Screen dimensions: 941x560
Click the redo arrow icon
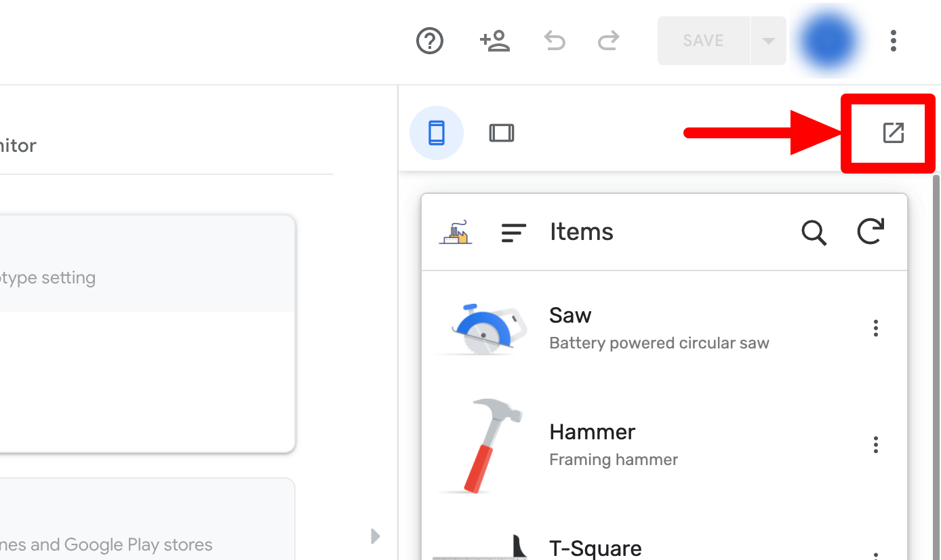608,41
